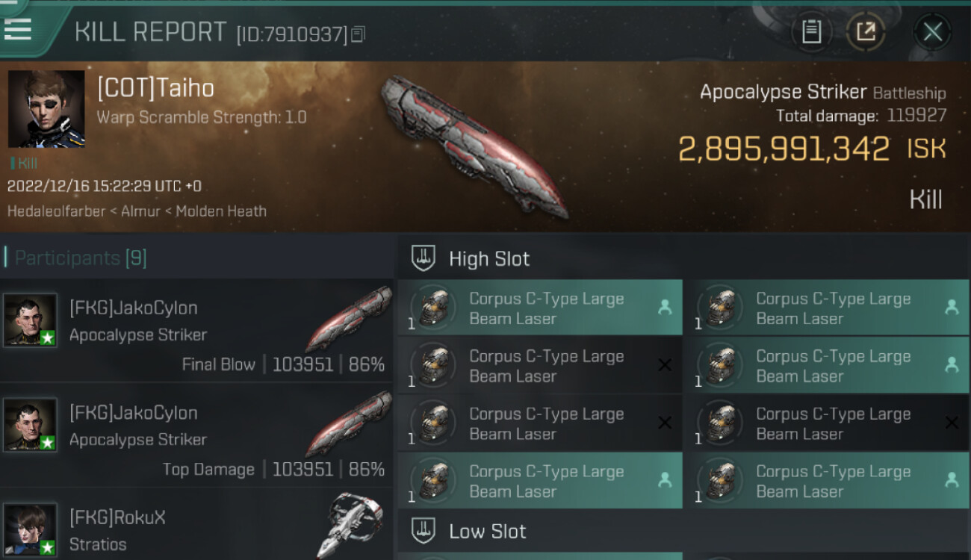Copy the kill report ID
971x560 pixels.
358,34
